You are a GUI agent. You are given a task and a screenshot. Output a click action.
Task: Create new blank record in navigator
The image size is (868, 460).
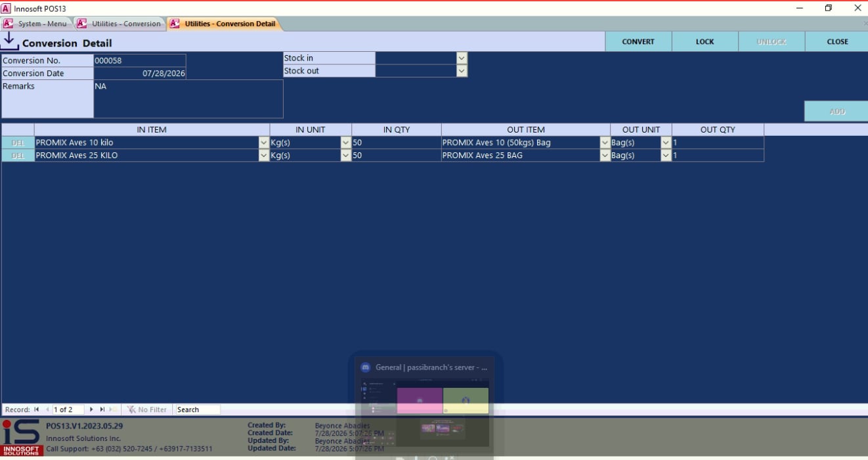click(x=113, y=409)
